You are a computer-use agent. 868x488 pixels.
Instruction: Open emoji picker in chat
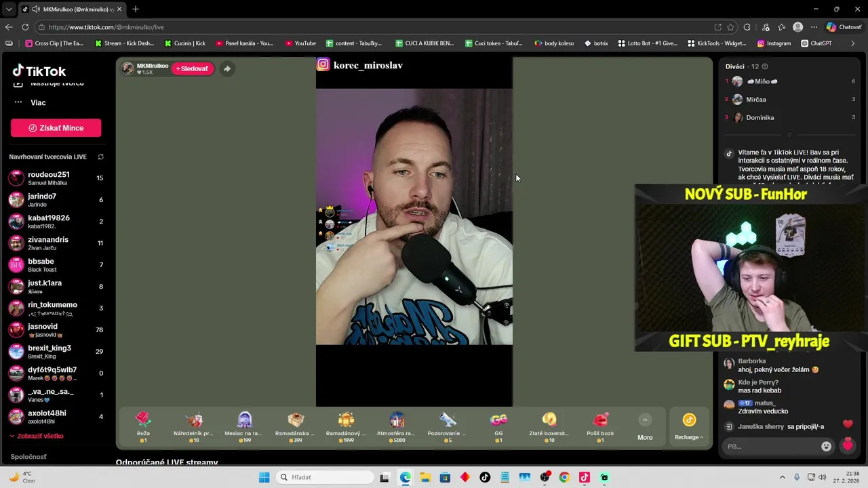pos(826,446)
